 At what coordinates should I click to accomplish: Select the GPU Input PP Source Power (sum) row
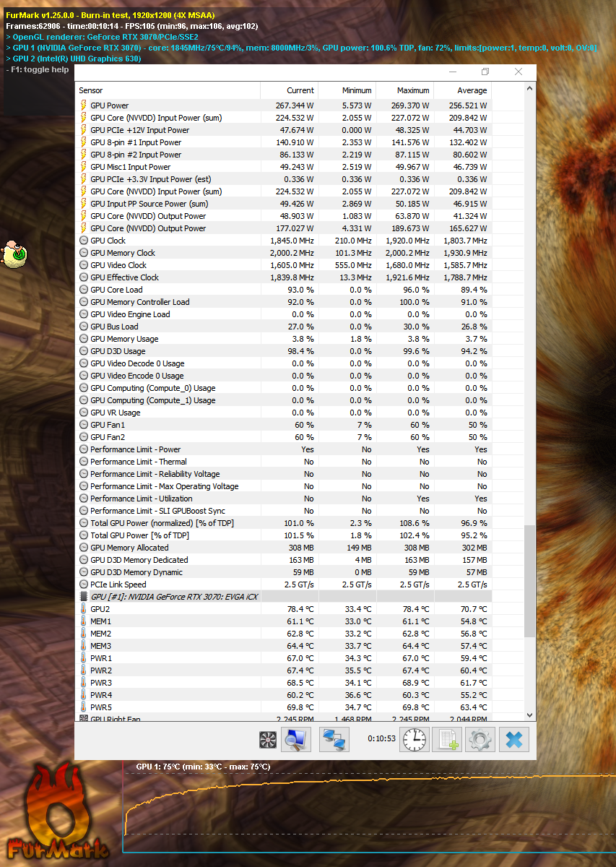tap(284, 204)
